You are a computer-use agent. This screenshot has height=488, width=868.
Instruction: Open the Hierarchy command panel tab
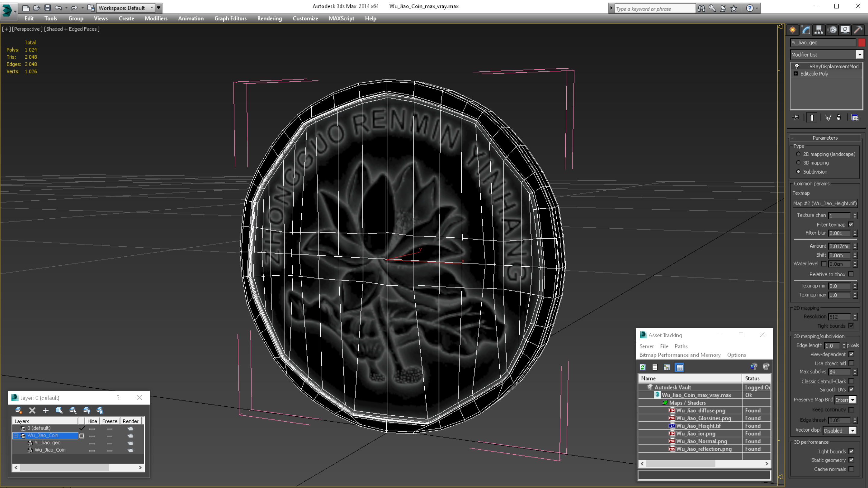coord(819,30)
